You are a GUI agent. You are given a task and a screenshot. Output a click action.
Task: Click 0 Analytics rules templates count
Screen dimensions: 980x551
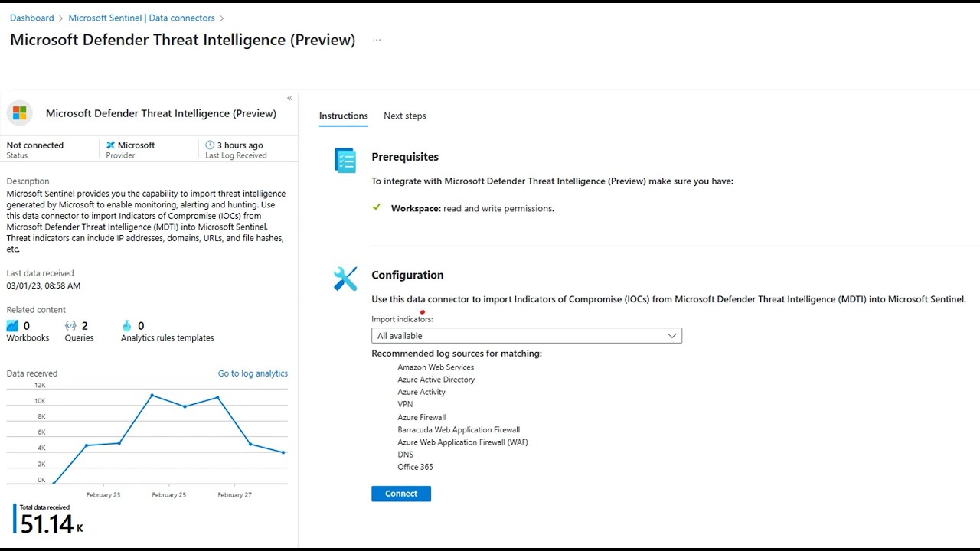(141, 326)
